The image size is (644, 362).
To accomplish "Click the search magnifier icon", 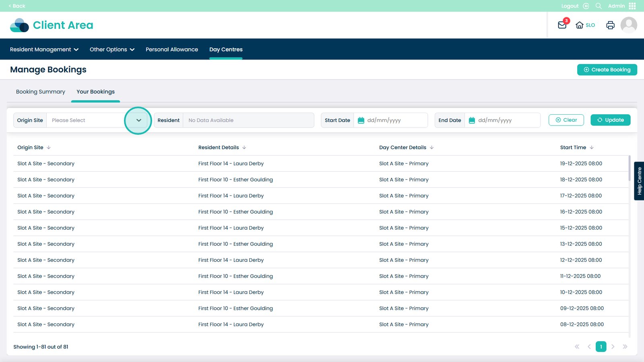I will (x=599, y=6).
